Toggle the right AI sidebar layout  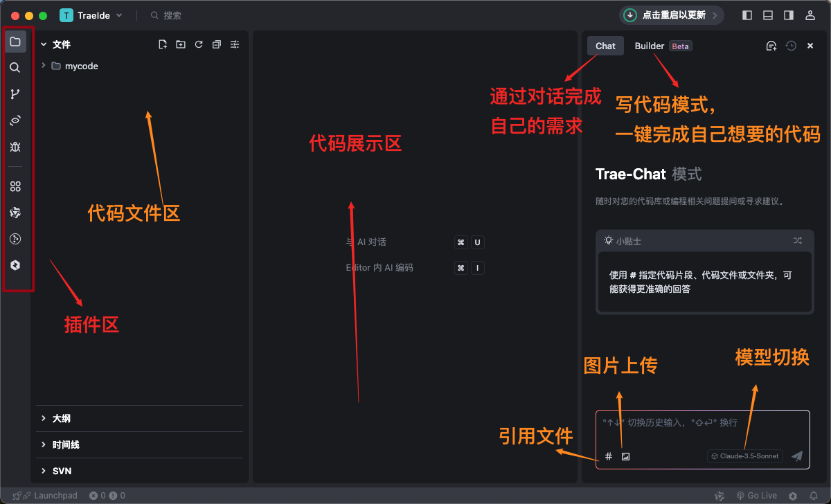coord(789,15)
